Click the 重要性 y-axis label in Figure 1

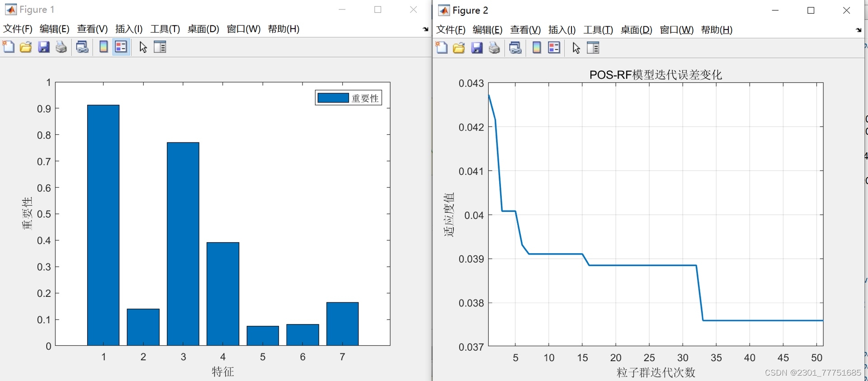pyautogui.click(x=27, y=213)
